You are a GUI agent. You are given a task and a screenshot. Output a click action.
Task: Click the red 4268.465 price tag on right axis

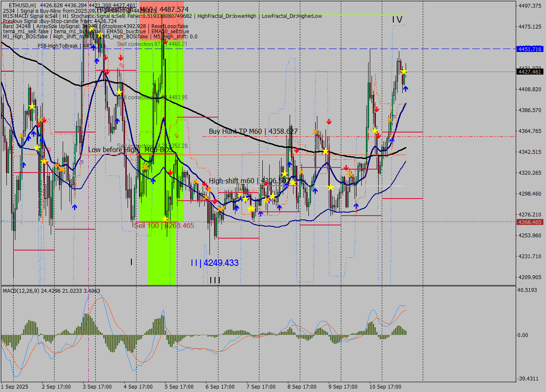(x=530, y=222)
